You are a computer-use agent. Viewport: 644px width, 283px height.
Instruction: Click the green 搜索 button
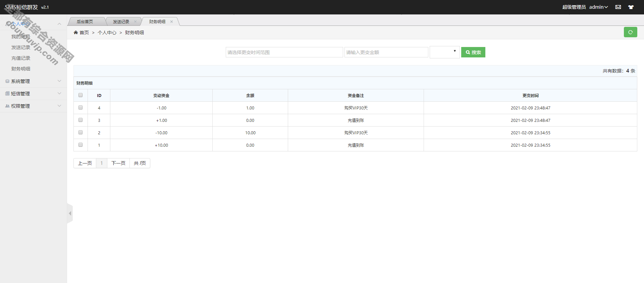(473, 52)
